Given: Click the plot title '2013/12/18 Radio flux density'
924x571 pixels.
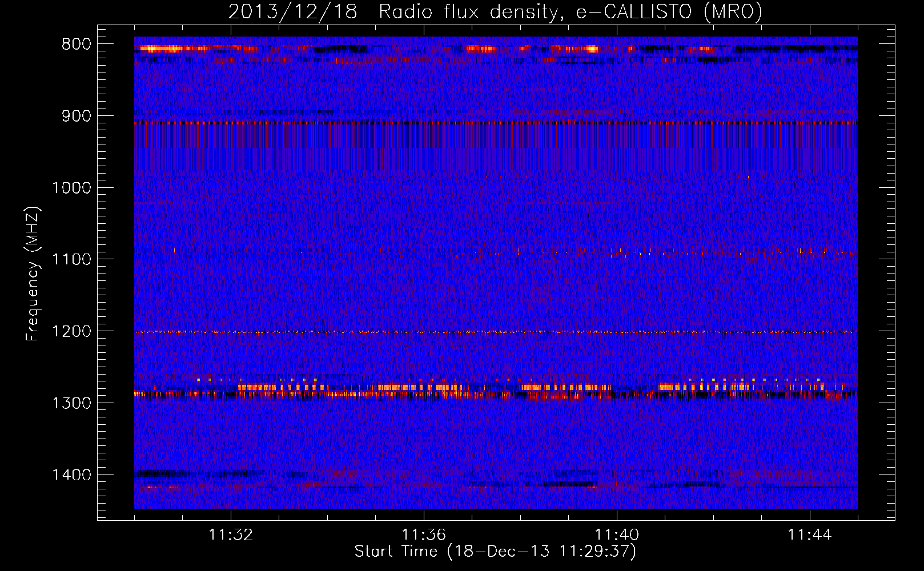Looking at the screenshot, I should (495, 12).
